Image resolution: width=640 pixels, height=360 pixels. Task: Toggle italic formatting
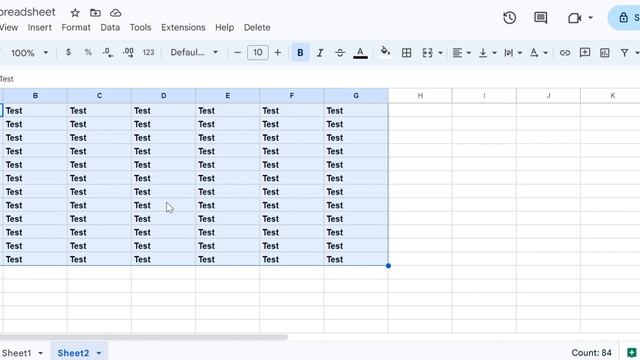pyautogui.click(x=320, y=53)
